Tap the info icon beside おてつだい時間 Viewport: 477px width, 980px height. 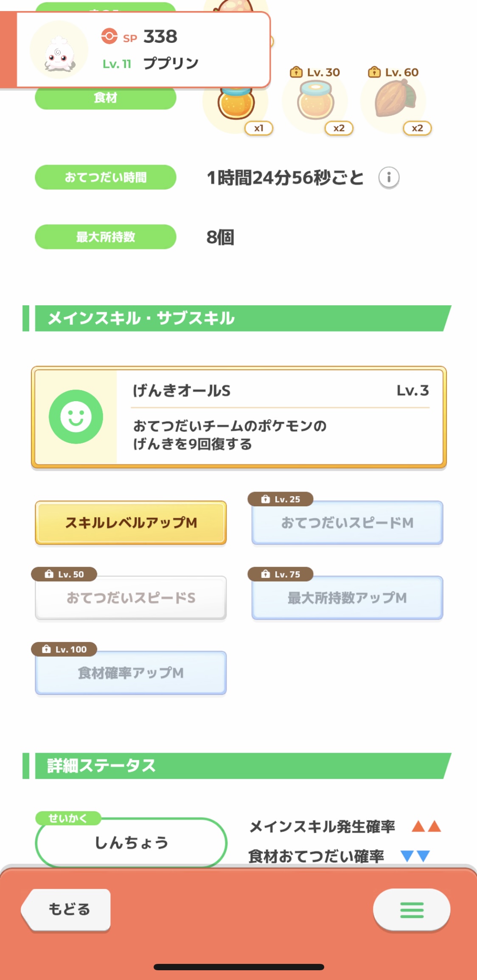tap(389, 177)
